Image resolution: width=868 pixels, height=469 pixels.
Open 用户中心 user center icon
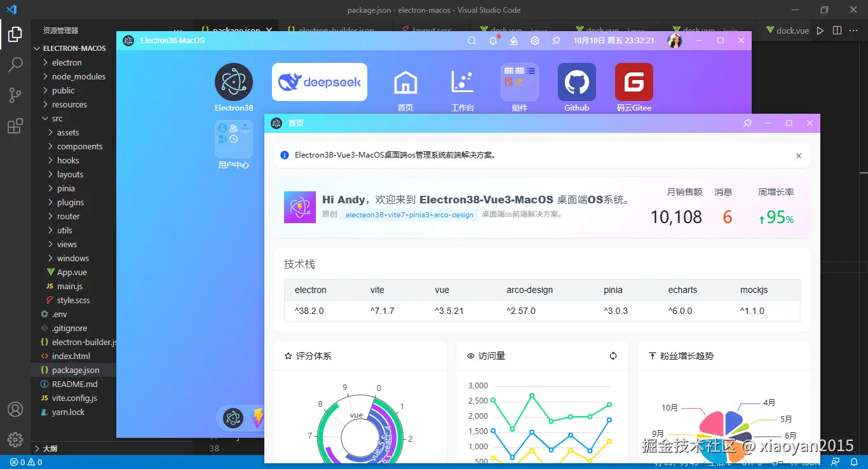[233, 139]
